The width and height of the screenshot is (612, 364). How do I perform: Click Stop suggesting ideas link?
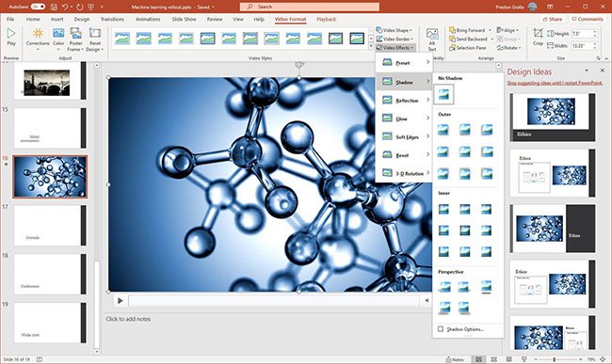[555, 83]
